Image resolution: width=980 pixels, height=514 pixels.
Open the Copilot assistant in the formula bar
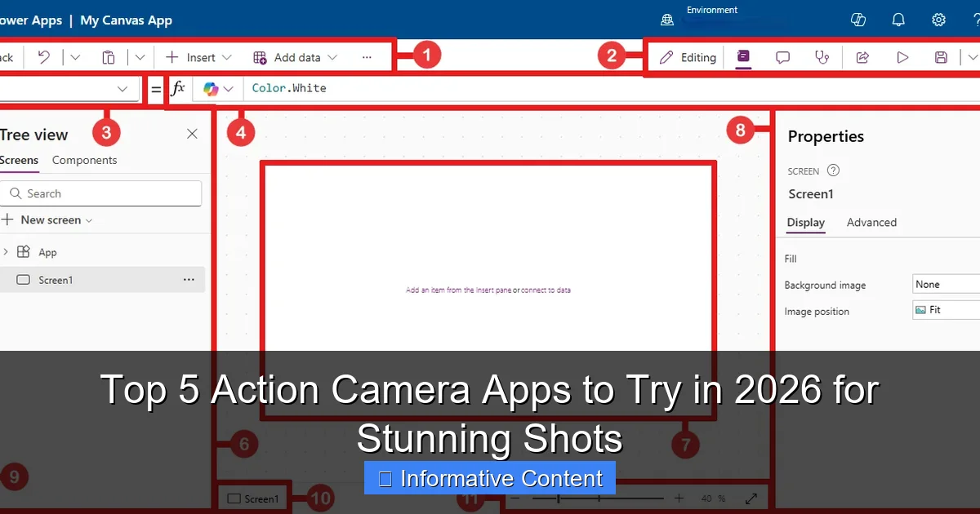click(x=212, y=90)
